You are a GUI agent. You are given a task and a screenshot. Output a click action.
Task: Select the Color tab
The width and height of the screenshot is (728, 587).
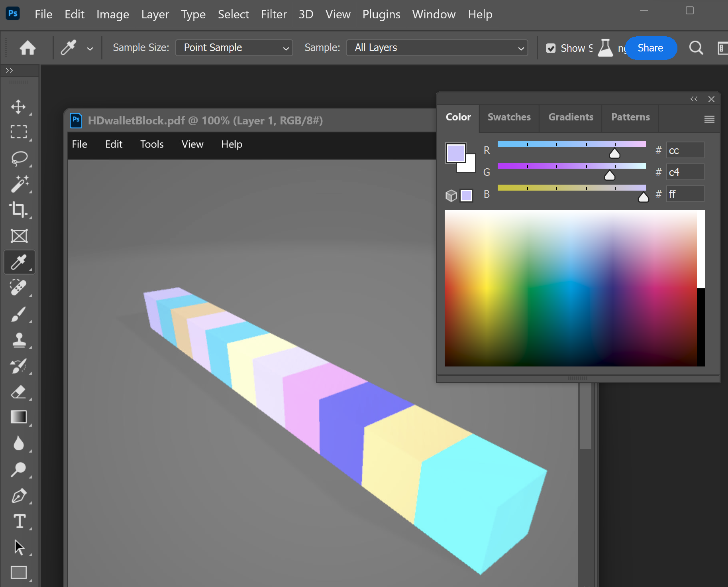pyautogui.click(x=458, y=117)
